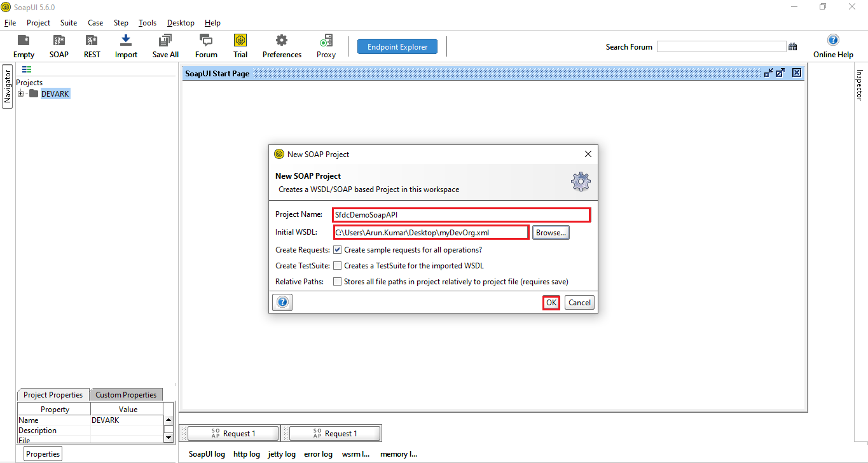868x463 pixels.
Task: Minimize the SoapUI Start Page panel icon
Action: tap(769, 73)
